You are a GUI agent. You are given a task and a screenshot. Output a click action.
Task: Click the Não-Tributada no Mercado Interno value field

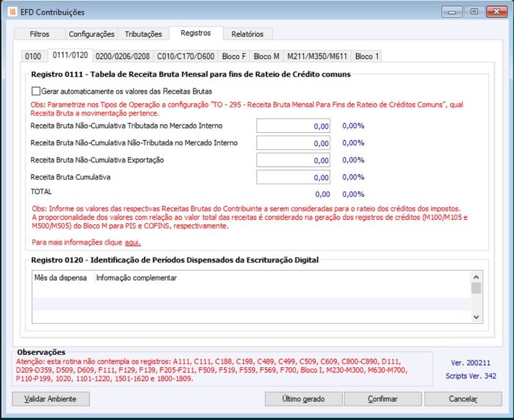(x=293, y=143)
